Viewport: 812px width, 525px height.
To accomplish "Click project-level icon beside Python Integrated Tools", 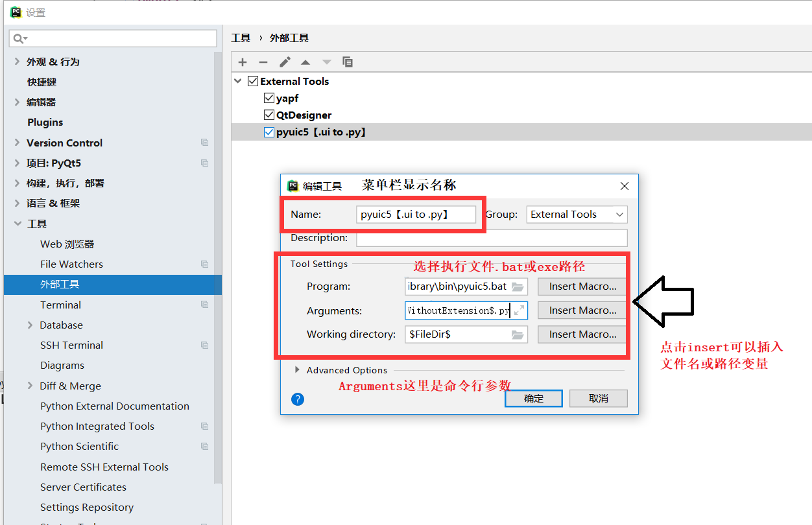I will coord(205,426).
